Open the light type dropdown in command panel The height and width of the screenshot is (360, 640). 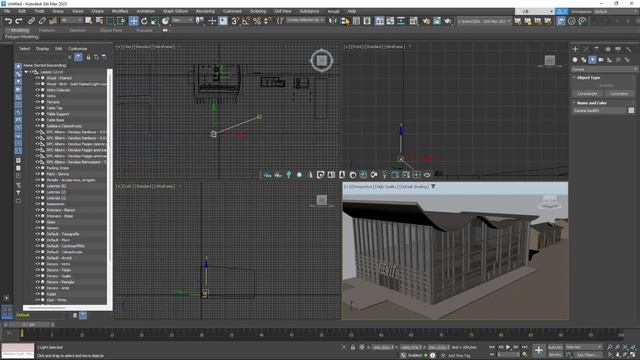pyautogui.click(x=604, y=69)
